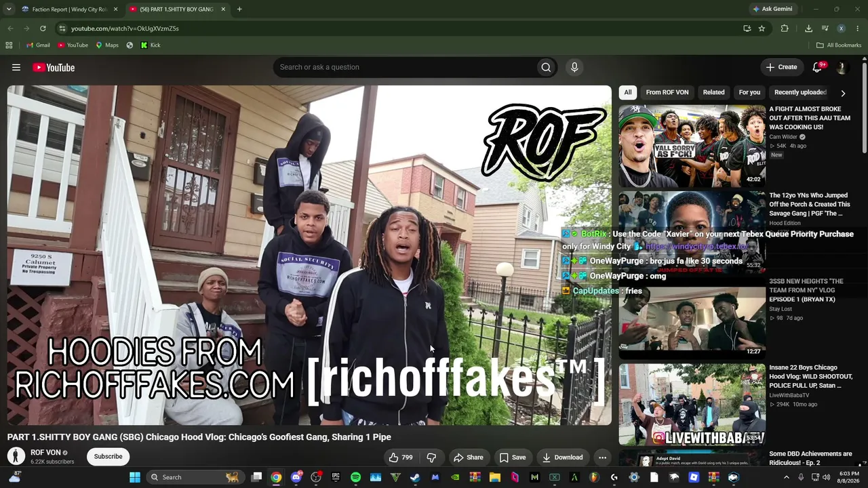Open Chrome downloads

(808, 28)
